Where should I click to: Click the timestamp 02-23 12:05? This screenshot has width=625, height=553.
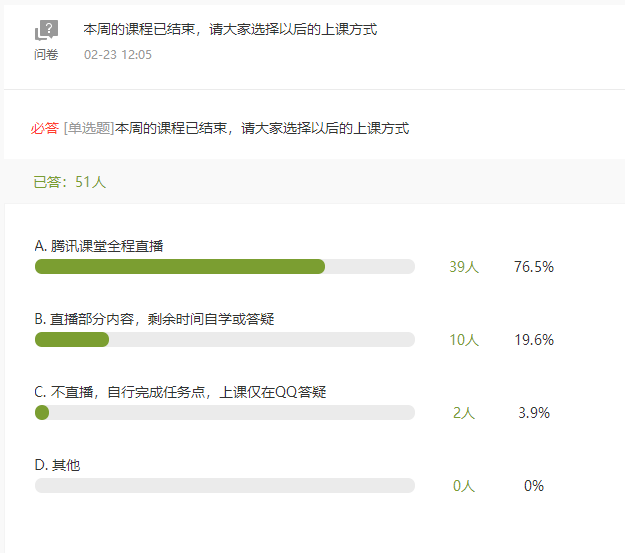[x=118, y=55]
